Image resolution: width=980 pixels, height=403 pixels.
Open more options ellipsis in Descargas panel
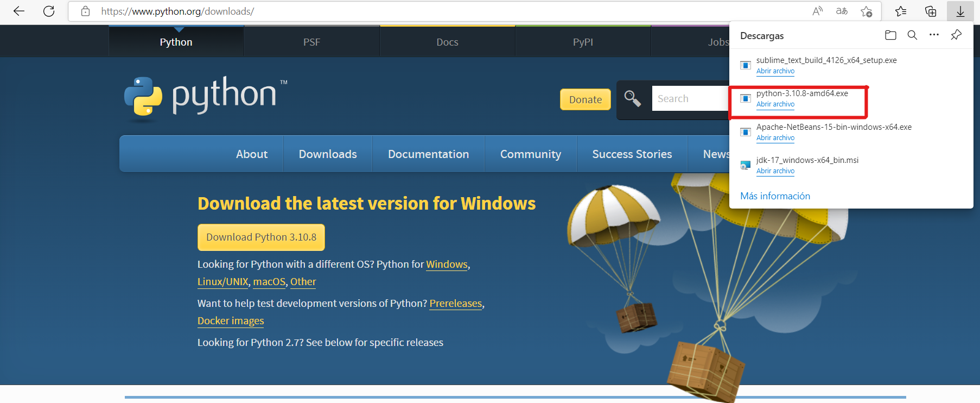click(934, 35)
